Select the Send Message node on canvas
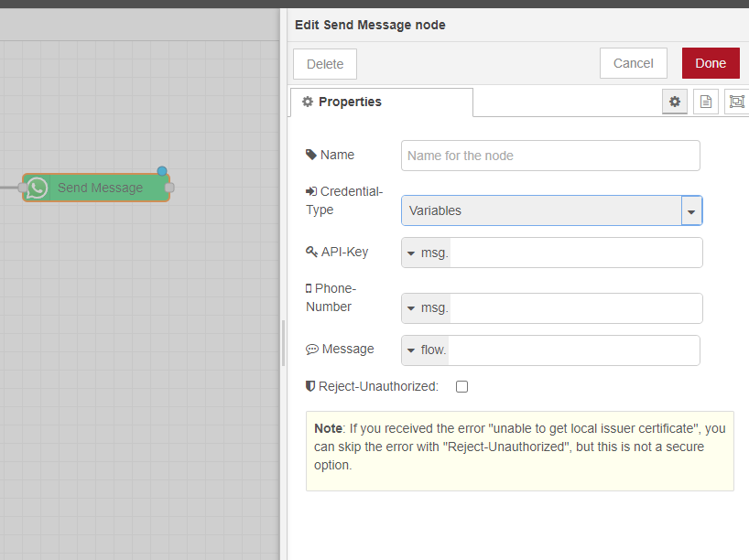Viewport: 749px width, 560px height. click(x=100, y=188)
